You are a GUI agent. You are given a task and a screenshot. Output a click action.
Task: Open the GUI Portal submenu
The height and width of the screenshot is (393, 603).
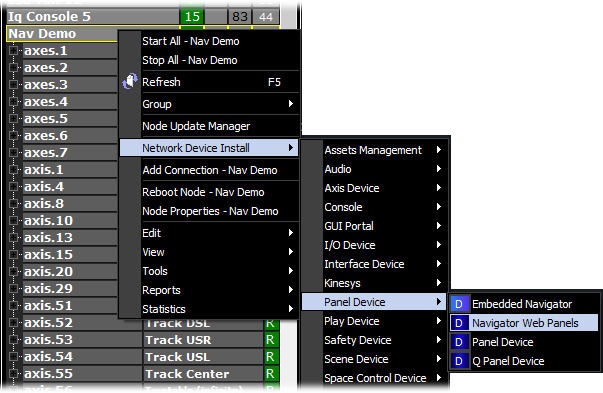click(x=375, y=226)
